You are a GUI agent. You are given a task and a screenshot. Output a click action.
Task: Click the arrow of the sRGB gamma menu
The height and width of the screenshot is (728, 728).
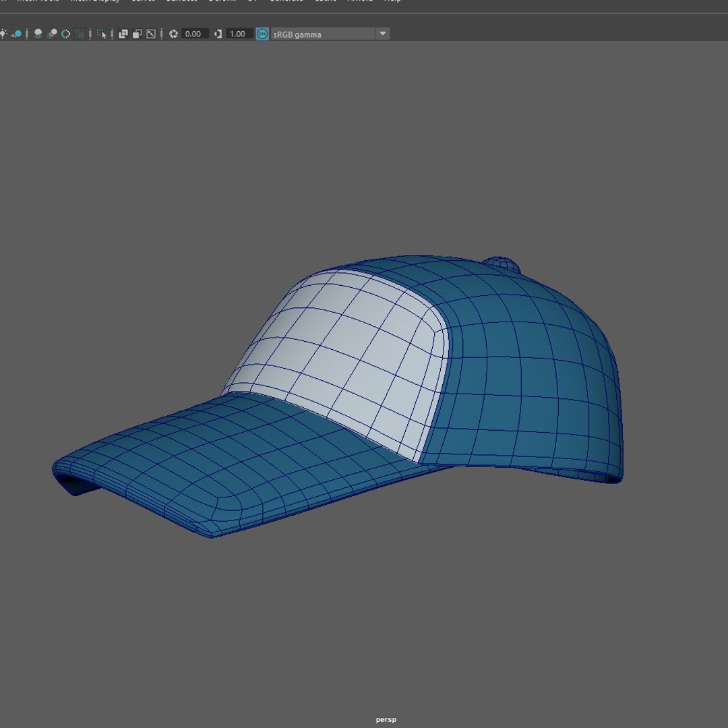(x=383, y=34)
